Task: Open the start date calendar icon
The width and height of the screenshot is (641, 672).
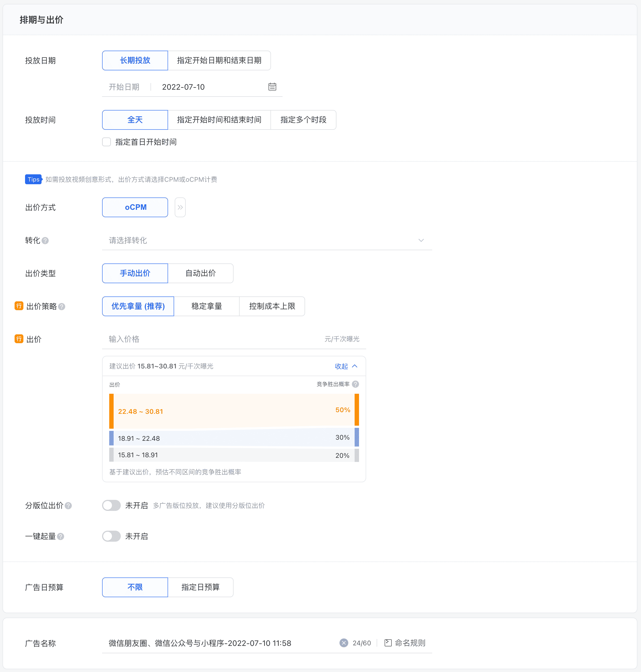Action: coord(272,87)
